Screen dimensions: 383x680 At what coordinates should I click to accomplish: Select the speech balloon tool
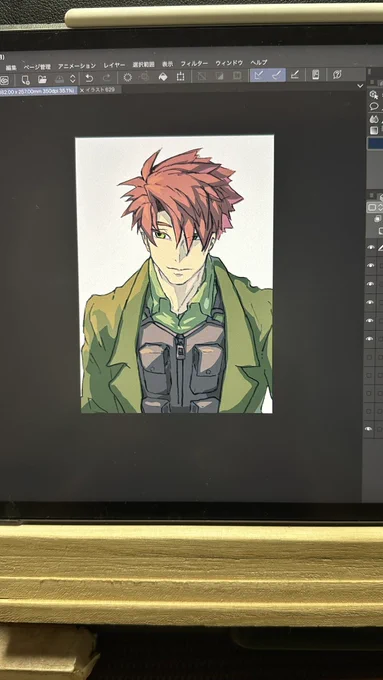click(x=374, y=107)
